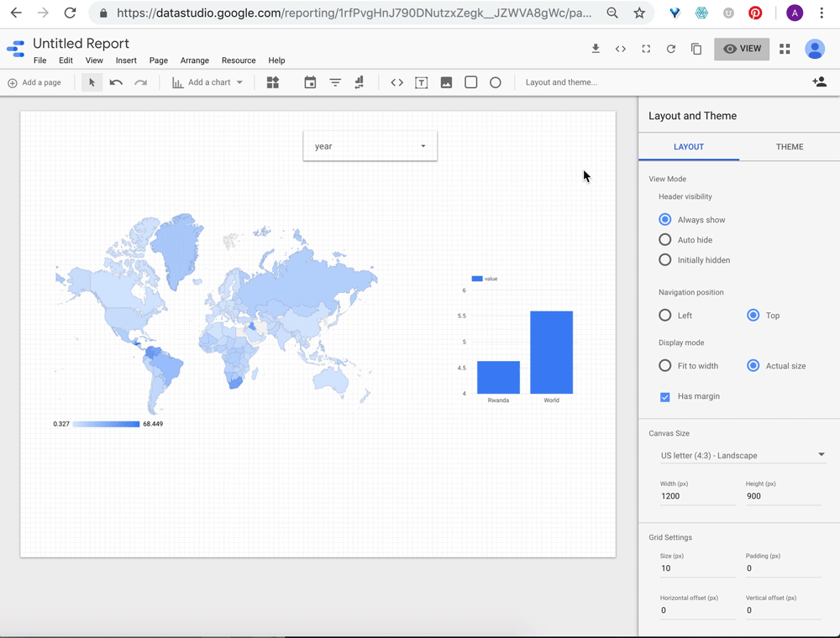The image size is (840, 638).
Task: Open the Add a chart dropdown
Action: [x=207, y=82]
